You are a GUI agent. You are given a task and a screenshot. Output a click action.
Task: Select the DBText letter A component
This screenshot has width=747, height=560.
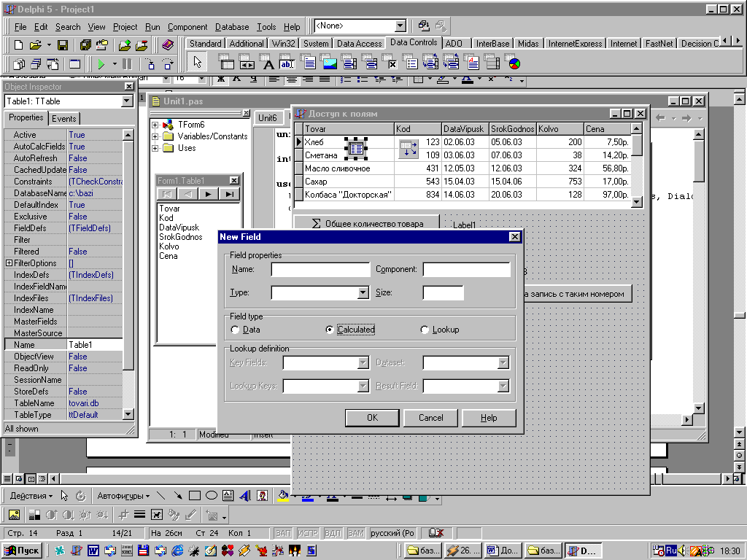268,62
